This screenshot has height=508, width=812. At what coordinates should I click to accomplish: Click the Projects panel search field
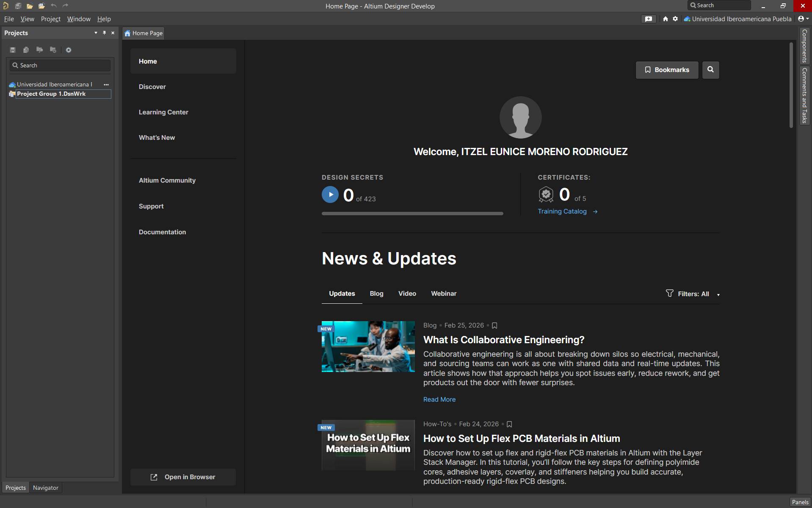pyautogui.click(x=60, y=65)
